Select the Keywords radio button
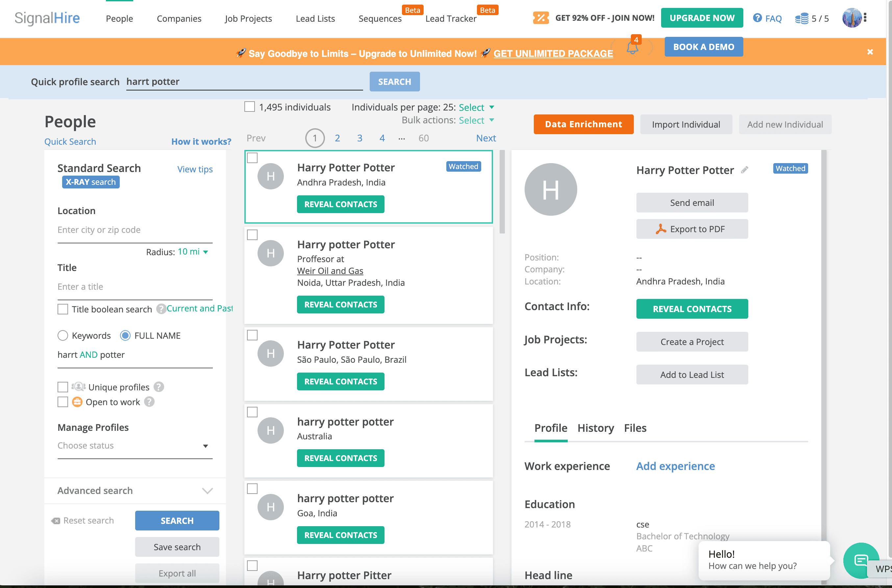The image size is (892, 588). 62,335
